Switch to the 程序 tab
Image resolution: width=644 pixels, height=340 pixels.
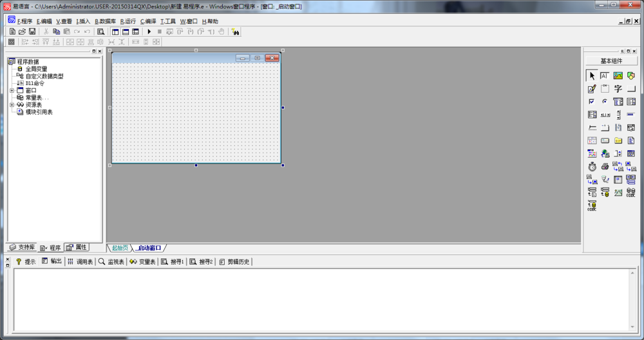point(50,248)
